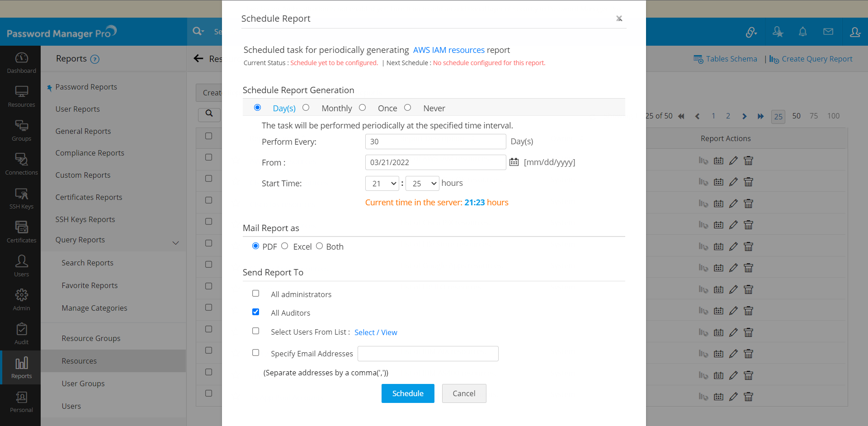Go to SSH Keys in sidebar
Viewport: 868px width, 426px height.
[21, 198]
